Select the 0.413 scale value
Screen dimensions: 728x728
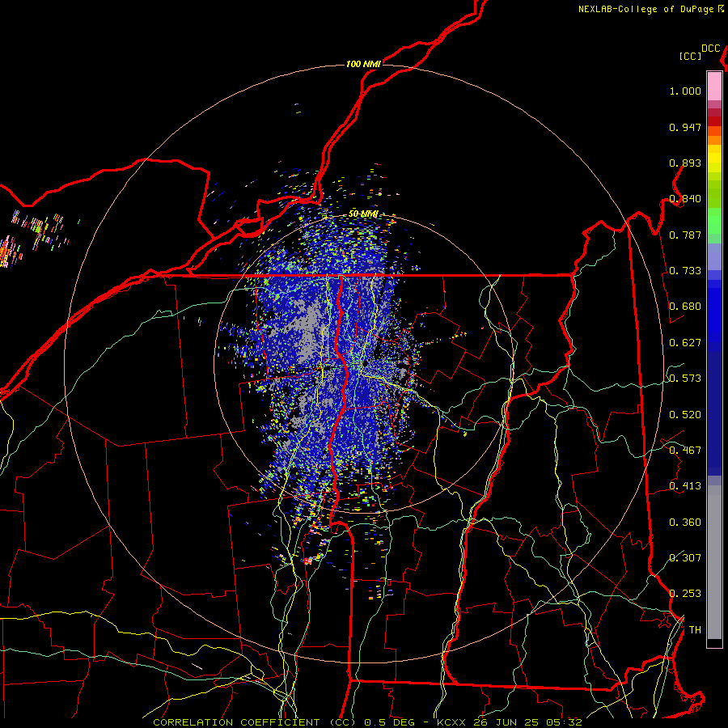(685, 486)
